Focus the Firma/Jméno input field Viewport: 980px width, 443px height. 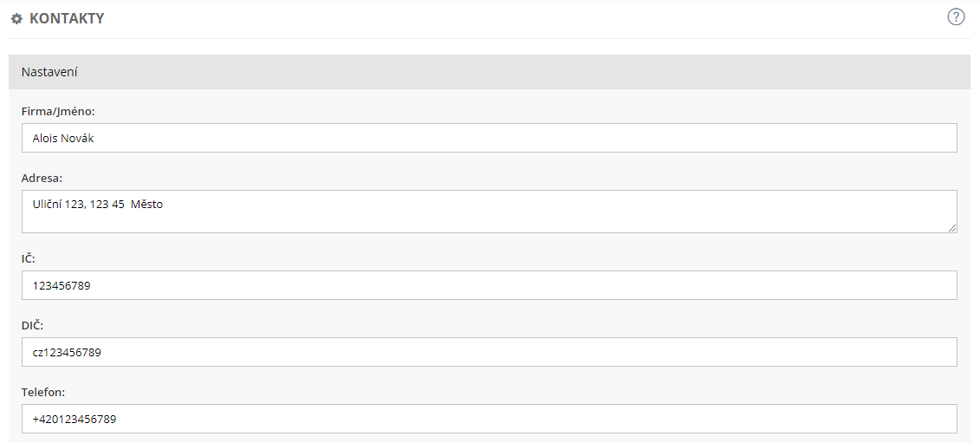(489, 138)
